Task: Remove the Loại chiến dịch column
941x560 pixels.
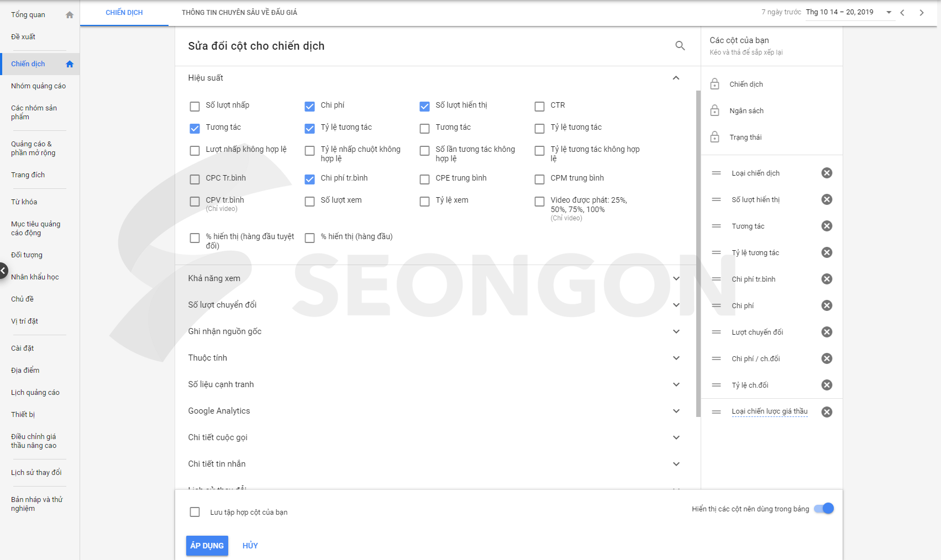Action: tap(827, 173)
